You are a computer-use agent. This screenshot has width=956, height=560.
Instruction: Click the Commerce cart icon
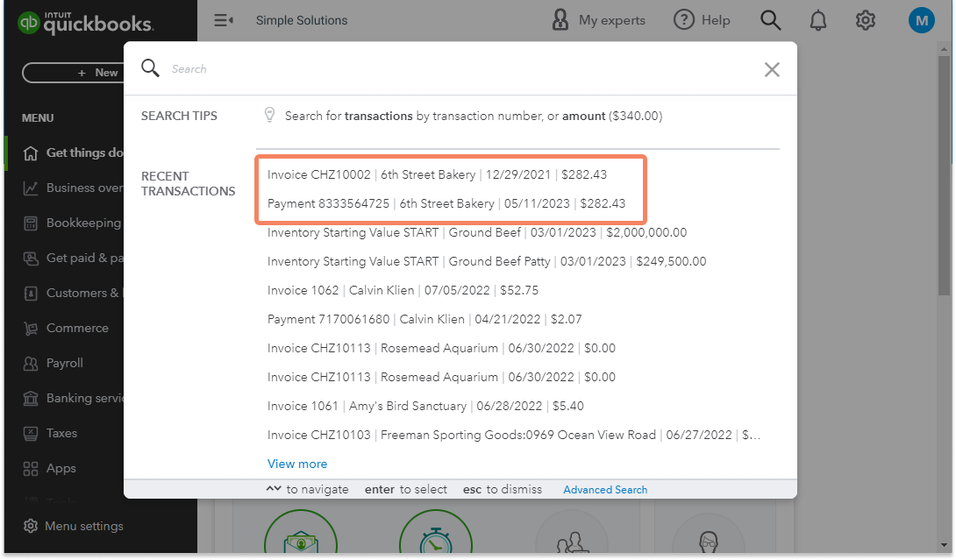31,329
